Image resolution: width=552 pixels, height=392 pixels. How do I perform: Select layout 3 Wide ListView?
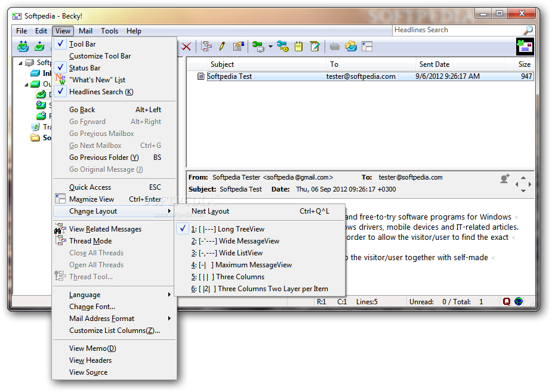click(x=260, y=254)
